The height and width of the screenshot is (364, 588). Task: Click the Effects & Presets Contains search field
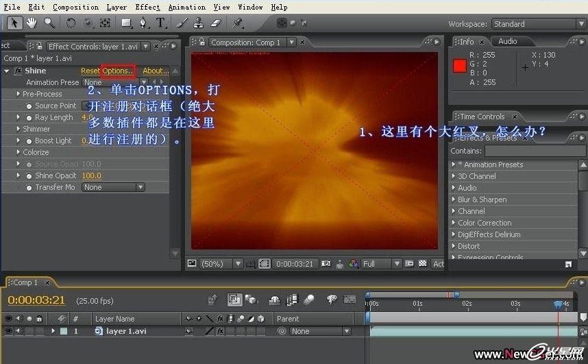point(535,151)
